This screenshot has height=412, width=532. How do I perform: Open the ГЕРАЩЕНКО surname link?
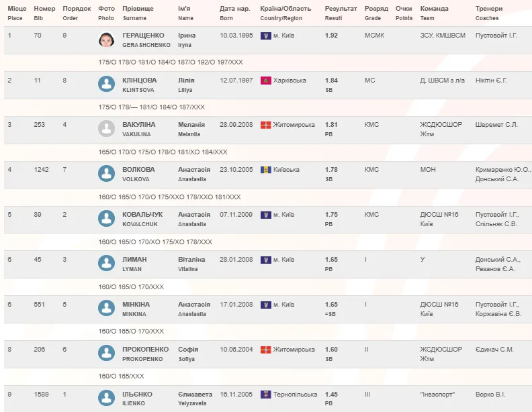143,36
